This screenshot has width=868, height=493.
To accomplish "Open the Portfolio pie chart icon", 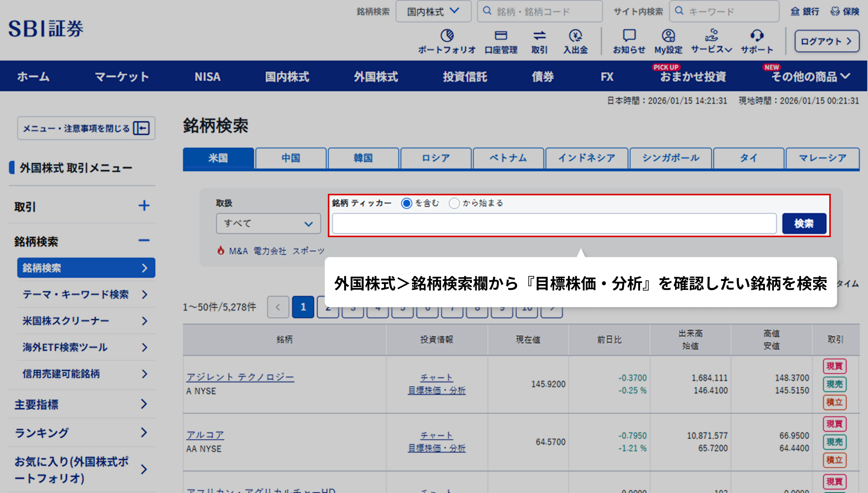I will tap(447, 36).
